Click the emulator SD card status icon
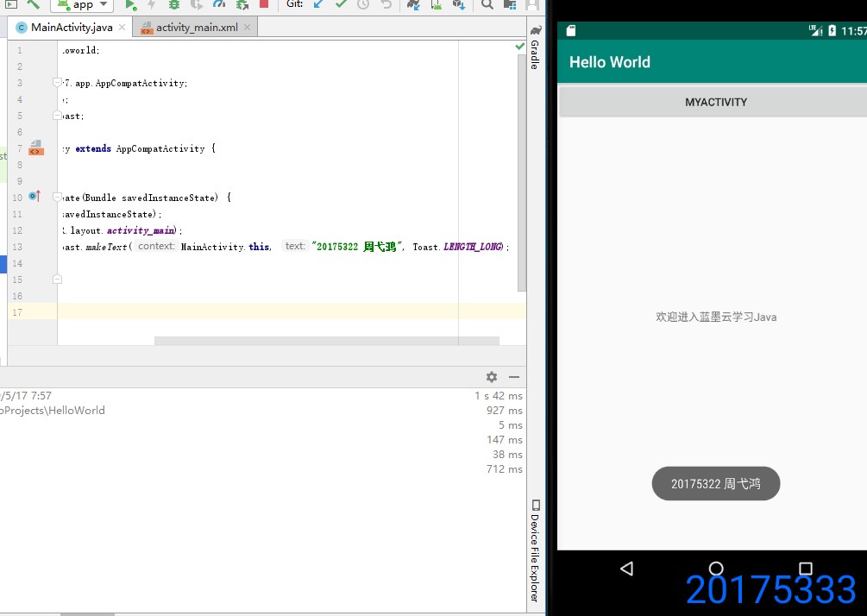This screenshot has width=867, height=616. (571, 30)
